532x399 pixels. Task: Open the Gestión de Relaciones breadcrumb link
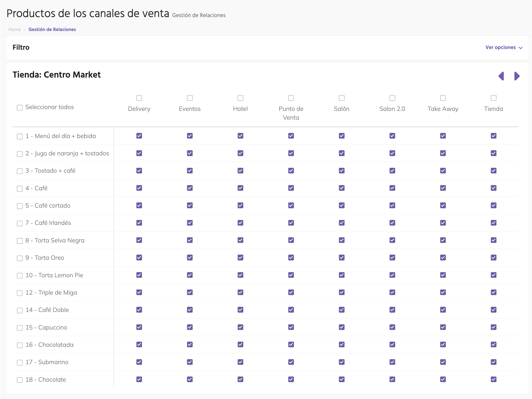pos(52,29)
